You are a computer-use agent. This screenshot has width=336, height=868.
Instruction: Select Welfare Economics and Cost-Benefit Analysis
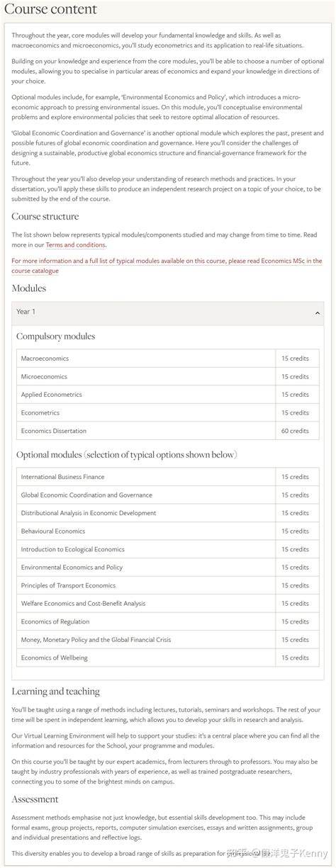[167, 604]
